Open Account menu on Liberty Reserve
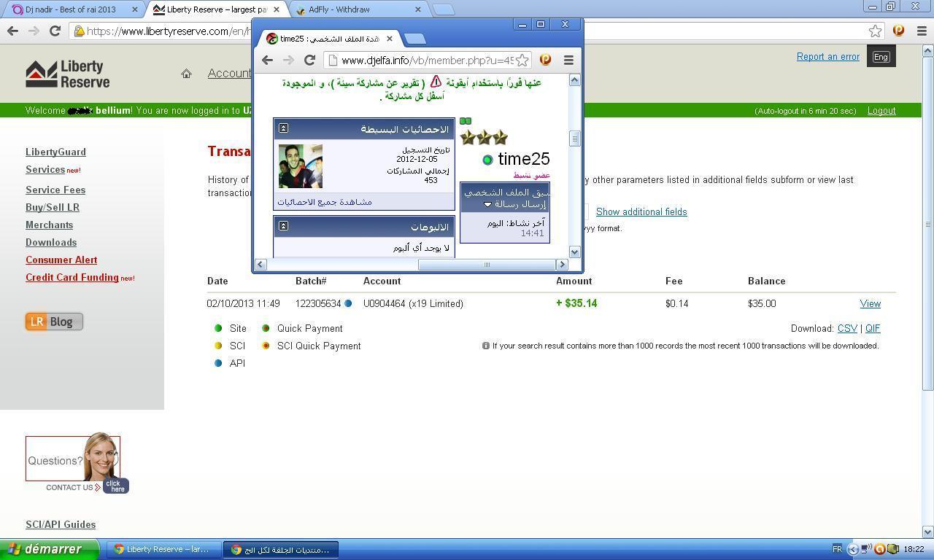The image size is (934, 560). click(x=229, y=73)
